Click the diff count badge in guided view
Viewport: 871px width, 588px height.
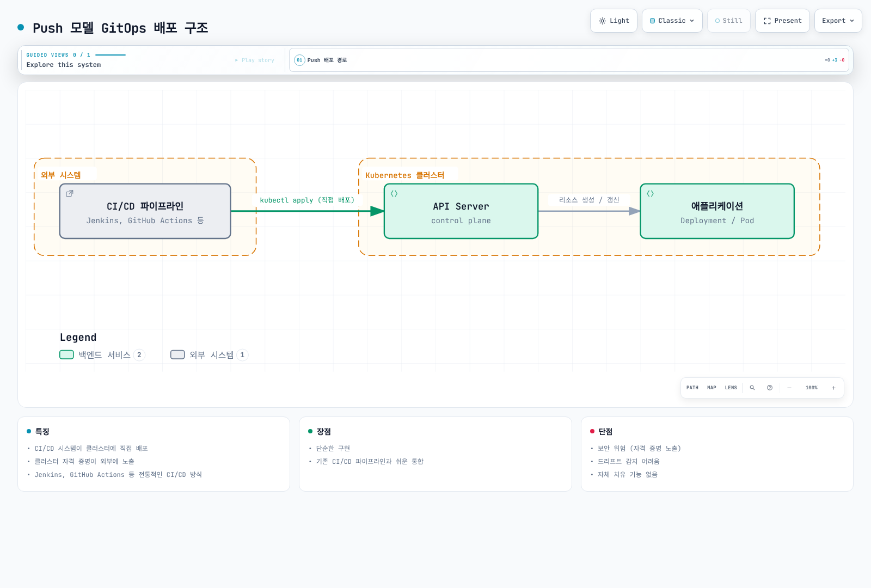coord(835,60)
